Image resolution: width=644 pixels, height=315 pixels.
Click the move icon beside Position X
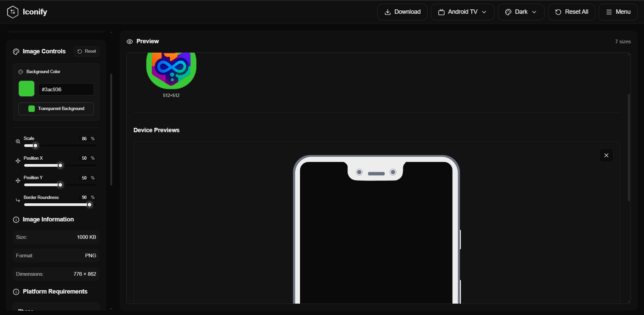[18, 161]
